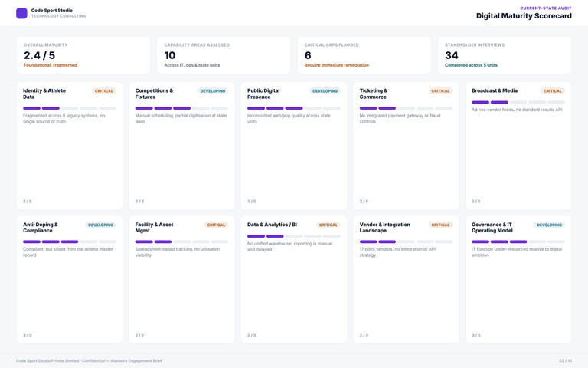Click the Public Digital Presence card title

click(263, 94)
